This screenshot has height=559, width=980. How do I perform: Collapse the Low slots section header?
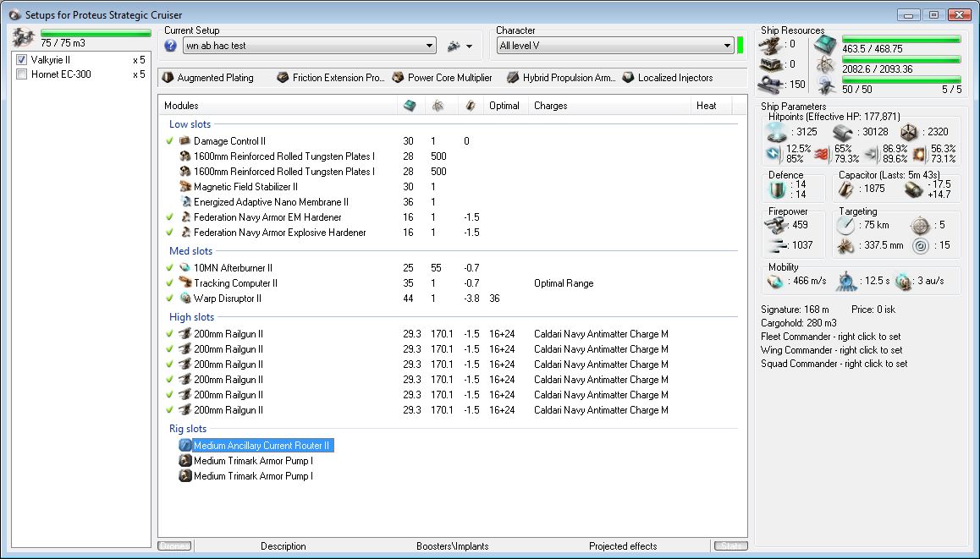[x=190, y=124]
